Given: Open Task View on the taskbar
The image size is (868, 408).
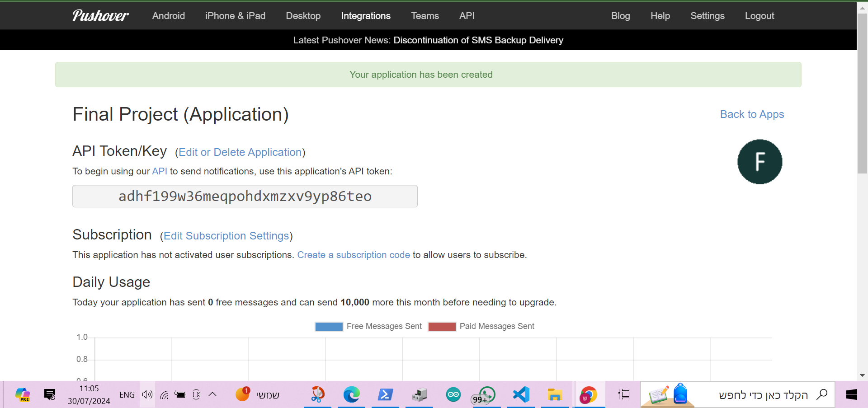Looking at the screenshot, I should (624, 394).
